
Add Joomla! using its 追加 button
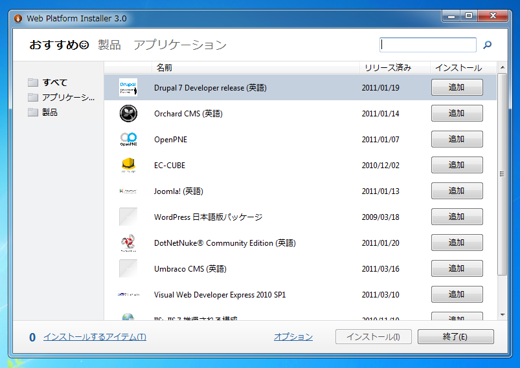457,191
